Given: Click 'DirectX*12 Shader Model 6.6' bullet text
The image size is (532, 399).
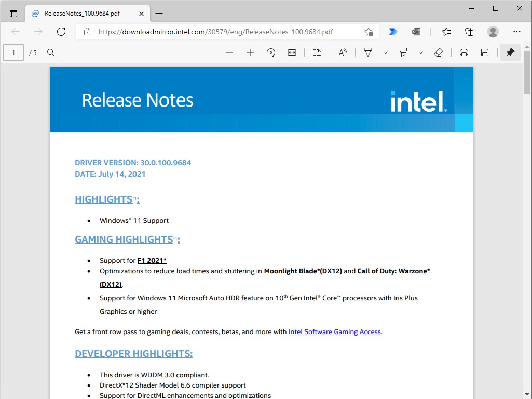Looking at the screenshot, I should pyautogui.click(x=173, y=385).
